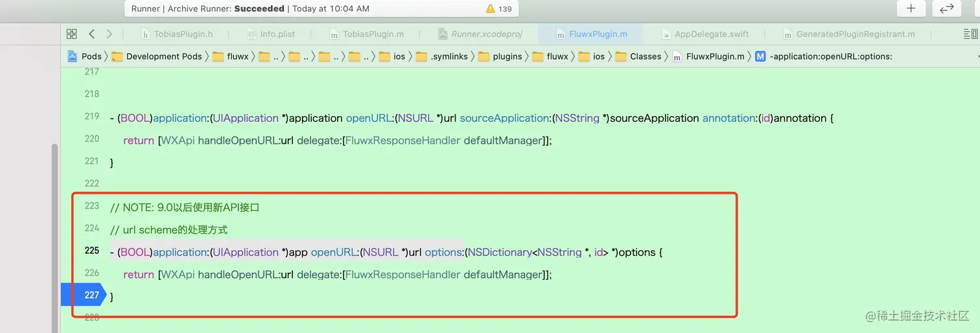The height and width of the screenshot is (333, 980).
Task: Click line number 223 in the gutter
Action: 92,206
